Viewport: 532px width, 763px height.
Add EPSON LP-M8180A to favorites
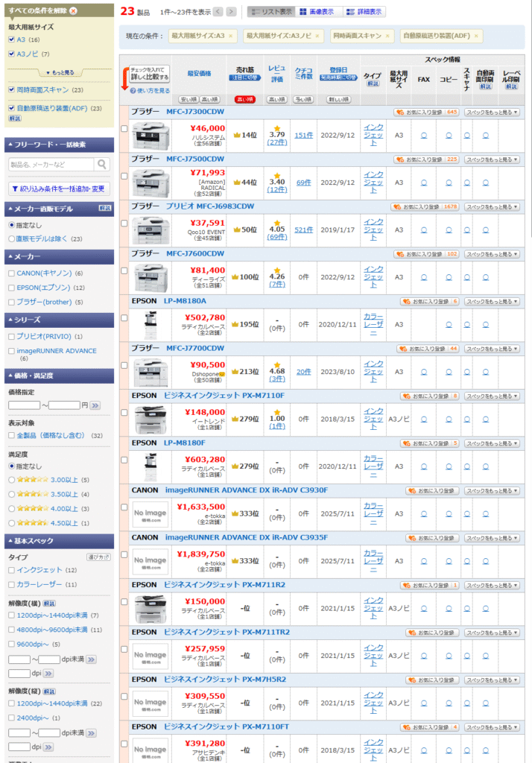pos(429,302)
